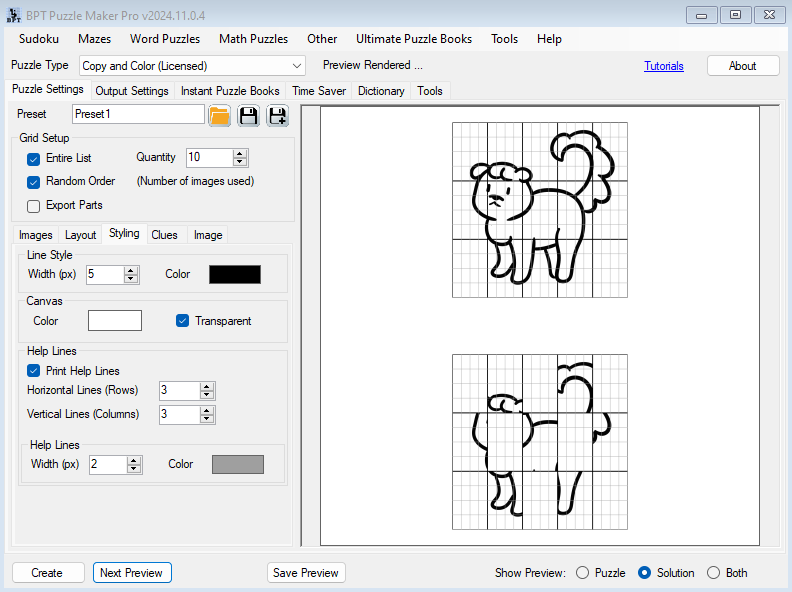Open the Math Puzzles menu
Image resolution: width=792 pixels, height=592 pixels.
pos(254,39)
